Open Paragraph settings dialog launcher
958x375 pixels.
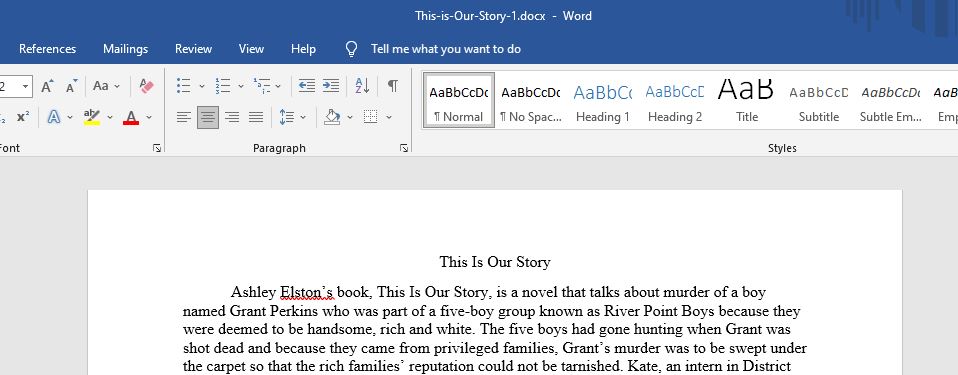[404, 148]
